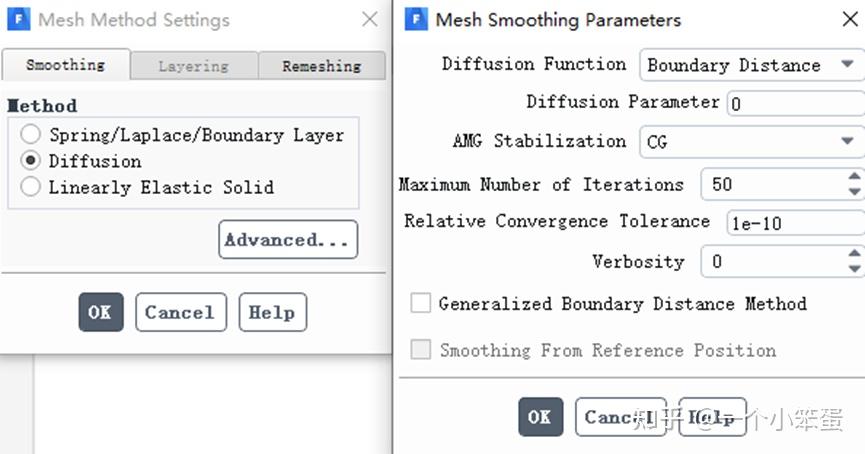This screenshot has height=454, width=865.
Task: Select Spring/Laplace/Boundary Layer method
Action: (x=31, y=135)
